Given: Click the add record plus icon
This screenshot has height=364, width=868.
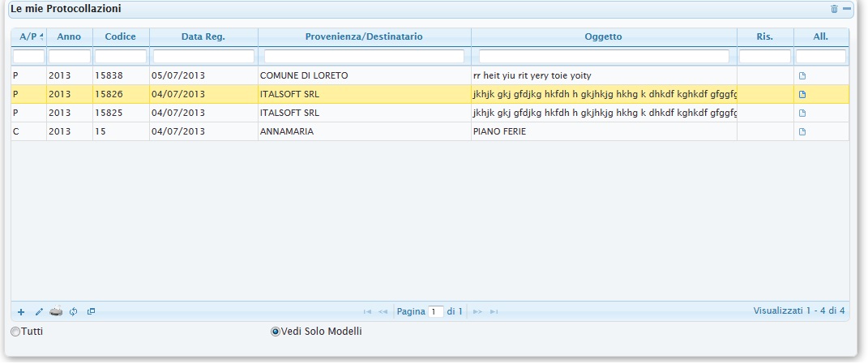Looking at the screenshot, I should pyautogui.click(x=21, y=311).
